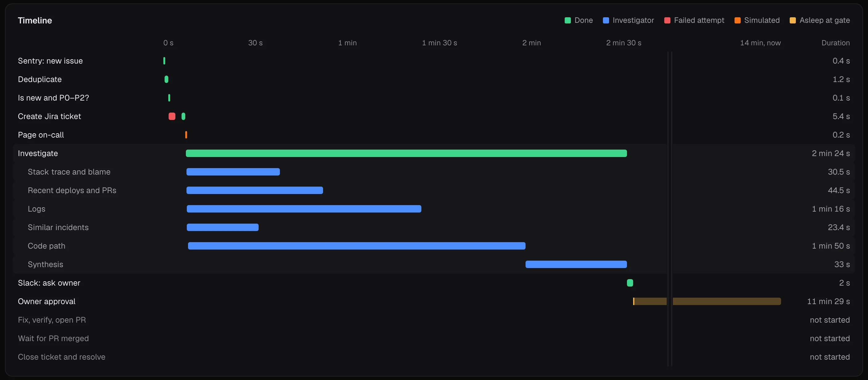This screenshot has height=380, width=868.
Task: Click the red Failed attempt legend swatch
Action: (x=667, y=20)
